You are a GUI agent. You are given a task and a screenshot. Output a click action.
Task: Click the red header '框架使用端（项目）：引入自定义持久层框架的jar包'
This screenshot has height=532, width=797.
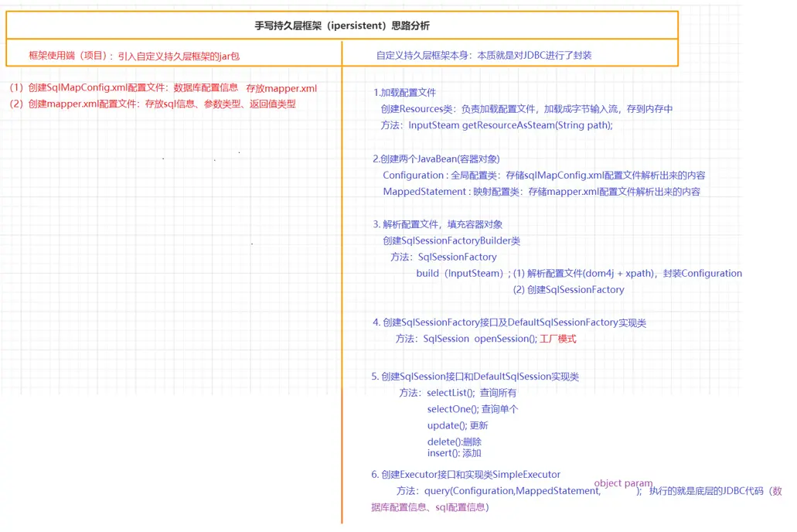coord(135,56)
